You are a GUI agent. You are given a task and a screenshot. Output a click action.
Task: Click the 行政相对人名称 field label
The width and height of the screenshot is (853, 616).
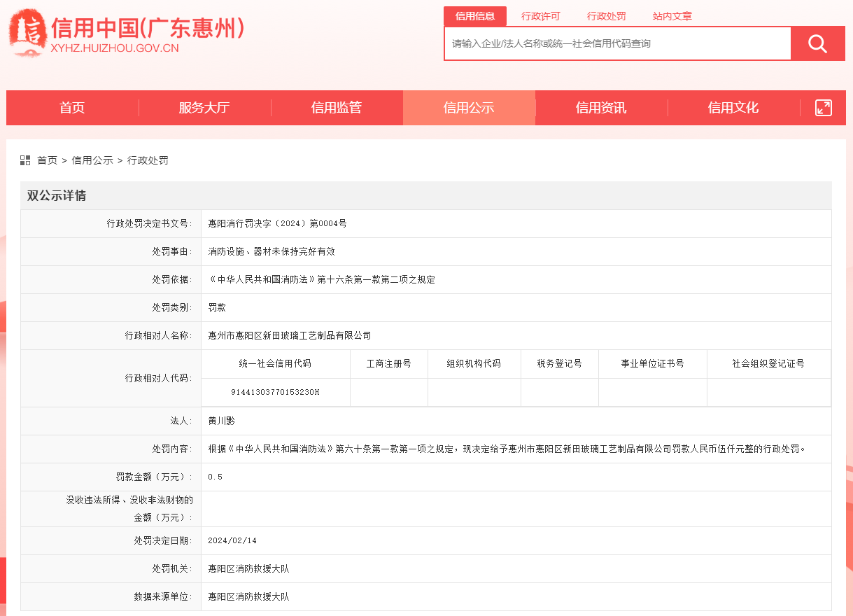pos(157,335)
